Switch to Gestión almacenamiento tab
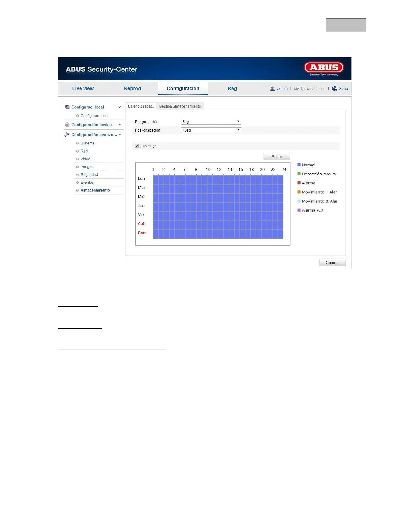Viewport: 411px width, 532px height. click(180, 106)
